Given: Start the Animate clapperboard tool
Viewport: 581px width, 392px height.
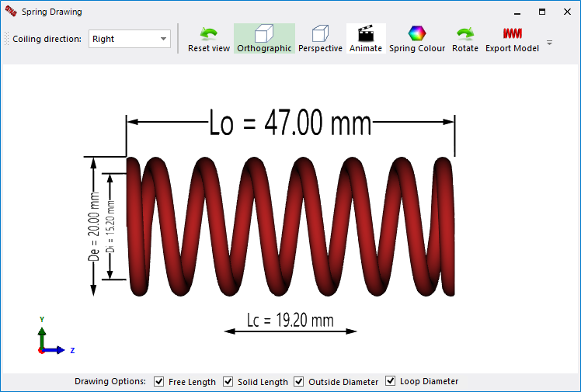Looking at the screenshot, I should tap(366, 39).
